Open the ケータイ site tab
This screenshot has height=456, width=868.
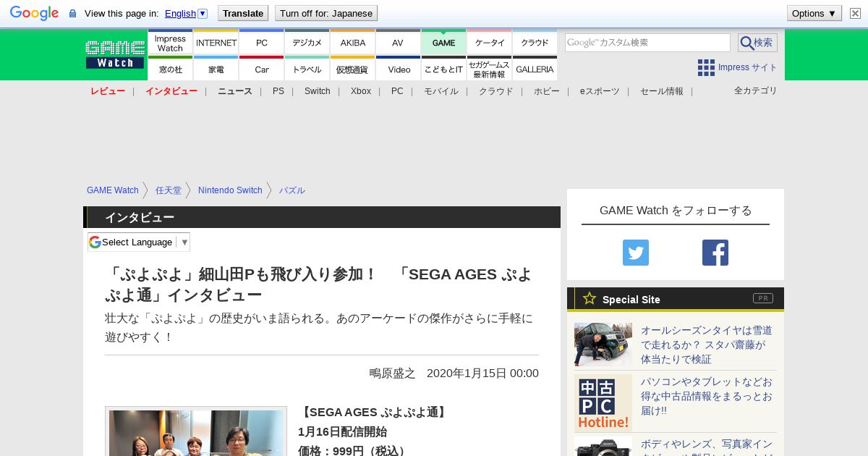click(x=490, y=43)
